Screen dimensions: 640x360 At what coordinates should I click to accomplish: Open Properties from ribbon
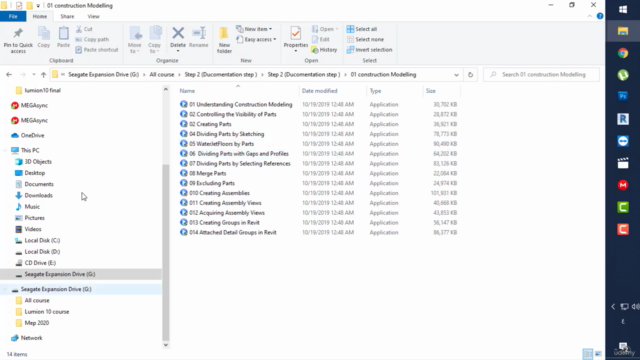296,39
